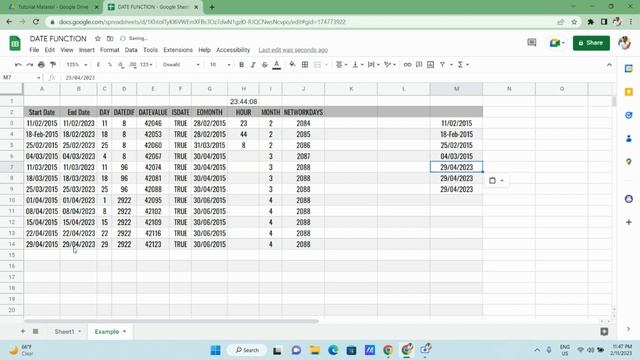This screenshot has height=360, width=640.
Task: Click the Move to folder icon
Action: click(110, 38)
